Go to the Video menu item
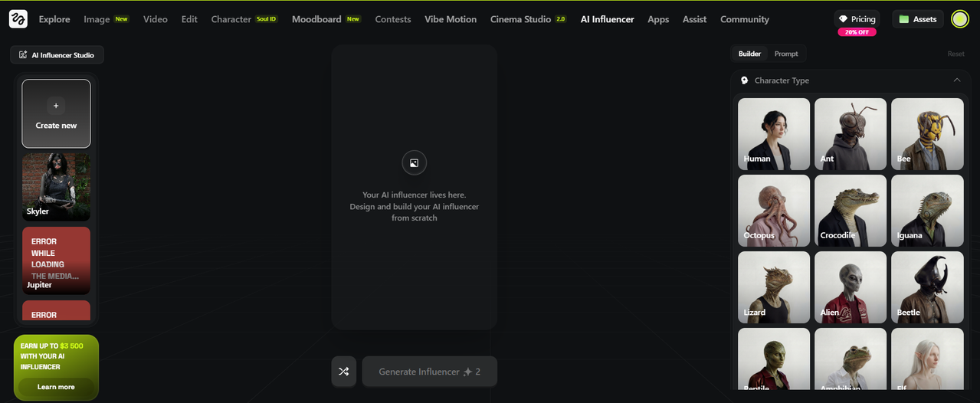 coord(156,19)
